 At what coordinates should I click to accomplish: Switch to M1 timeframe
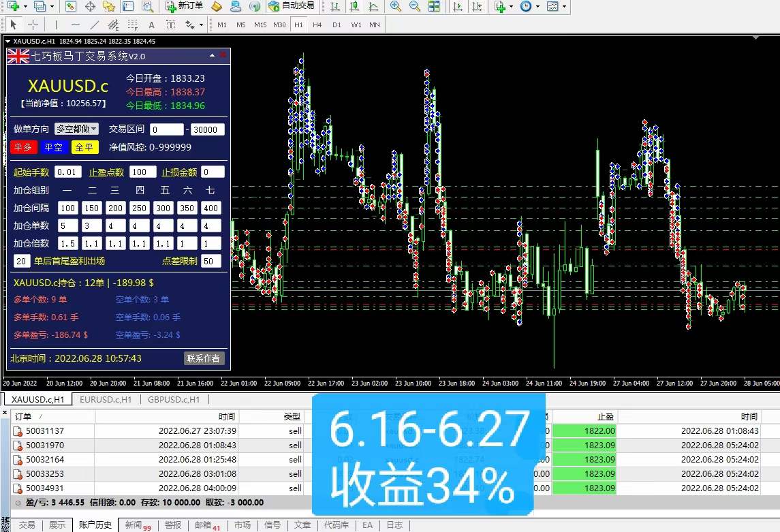tap(222, 25)
